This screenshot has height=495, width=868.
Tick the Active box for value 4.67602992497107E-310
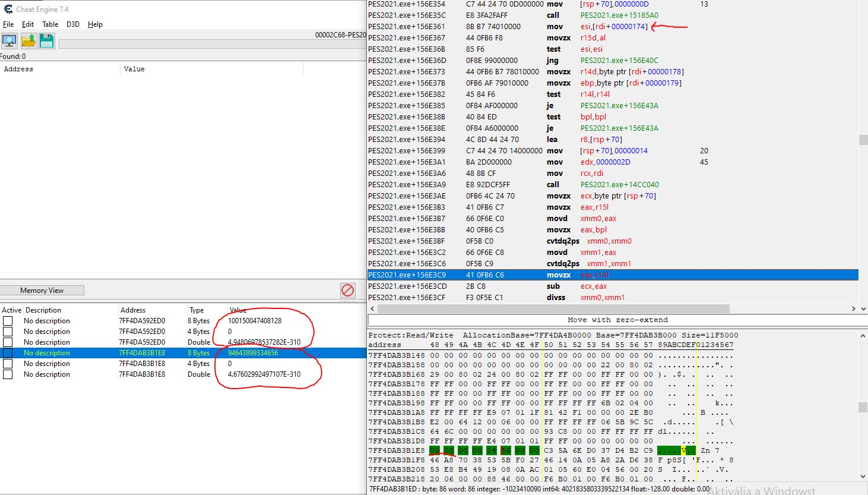(8, 374)
